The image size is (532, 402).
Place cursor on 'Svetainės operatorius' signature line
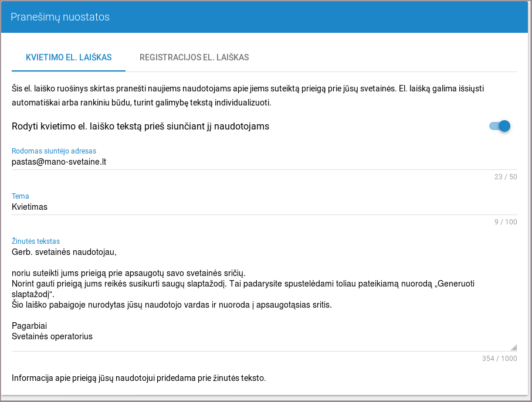(x=52, y=336)
